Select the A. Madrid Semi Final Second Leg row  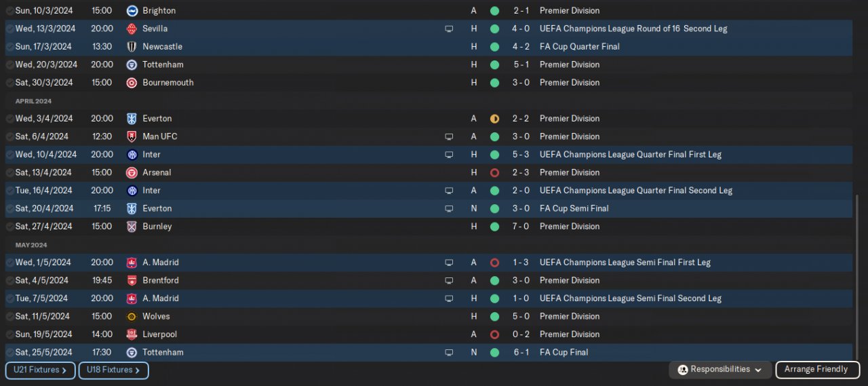pyautogui.click(x=339, y=298)
